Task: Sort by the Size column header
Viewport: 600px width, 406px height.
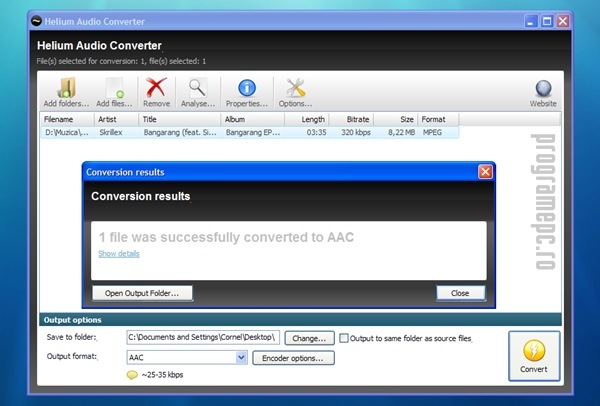Action: [x=396, y=119]
